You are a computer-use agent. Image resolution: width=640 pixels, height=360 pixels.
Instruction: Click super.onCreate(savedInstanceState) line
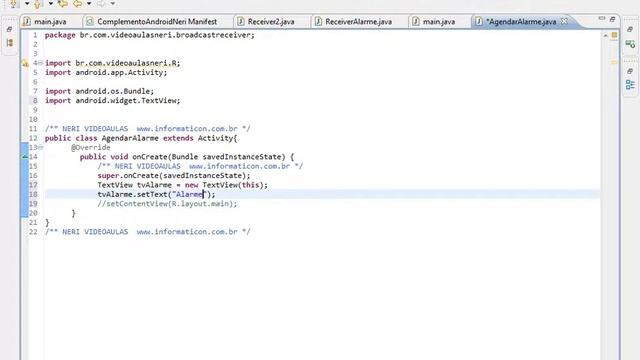coord(173,176)
